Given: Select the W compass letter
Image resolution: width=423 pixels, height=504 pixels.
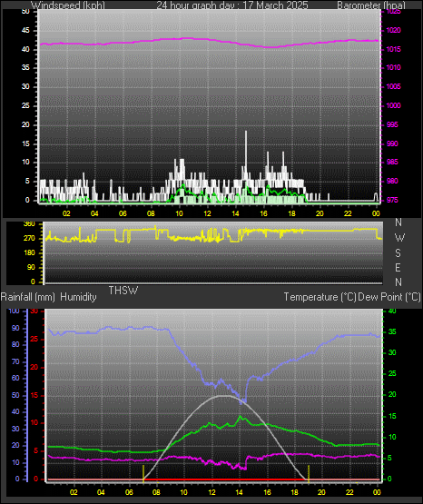Looking at the screenshot, I should point(399,238).
